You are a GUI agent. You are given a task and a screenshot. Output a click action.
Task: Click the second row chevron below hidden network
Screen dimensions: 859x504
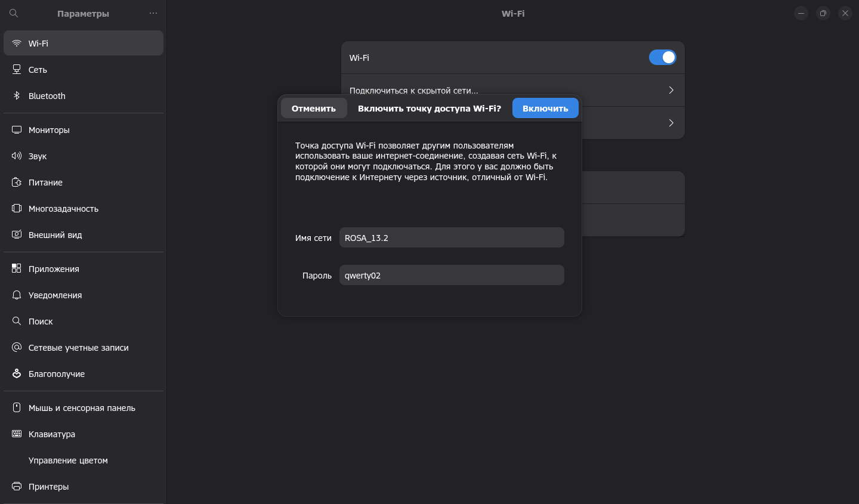point(671,123)
